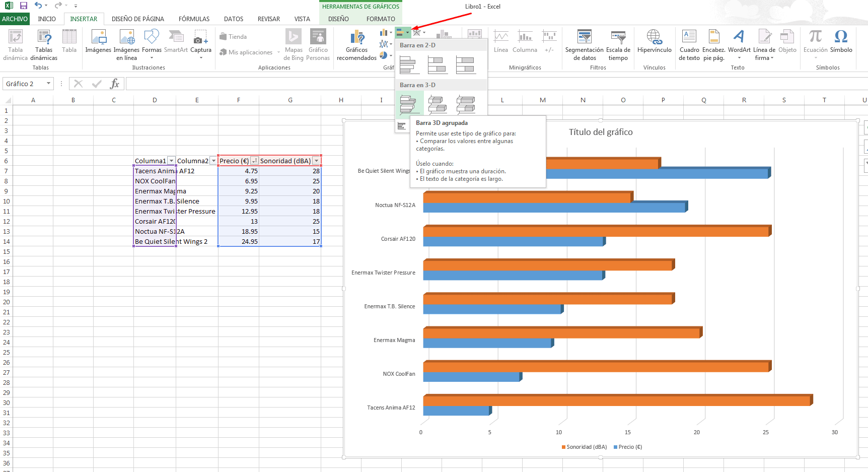Choose the 3-D clustered bar chart
This screenshot has height=472, width=868.
[x=408, y=104]
